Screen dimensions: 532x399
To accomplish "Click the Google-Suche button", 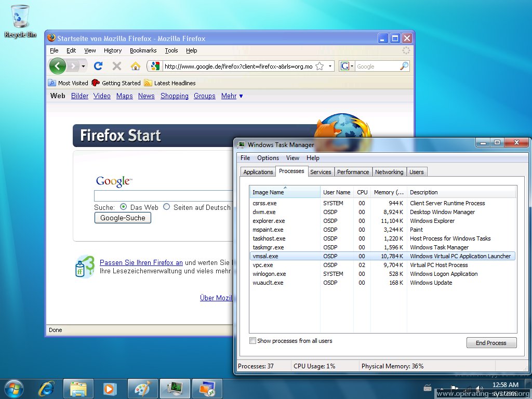I will [x=123, y=218].
